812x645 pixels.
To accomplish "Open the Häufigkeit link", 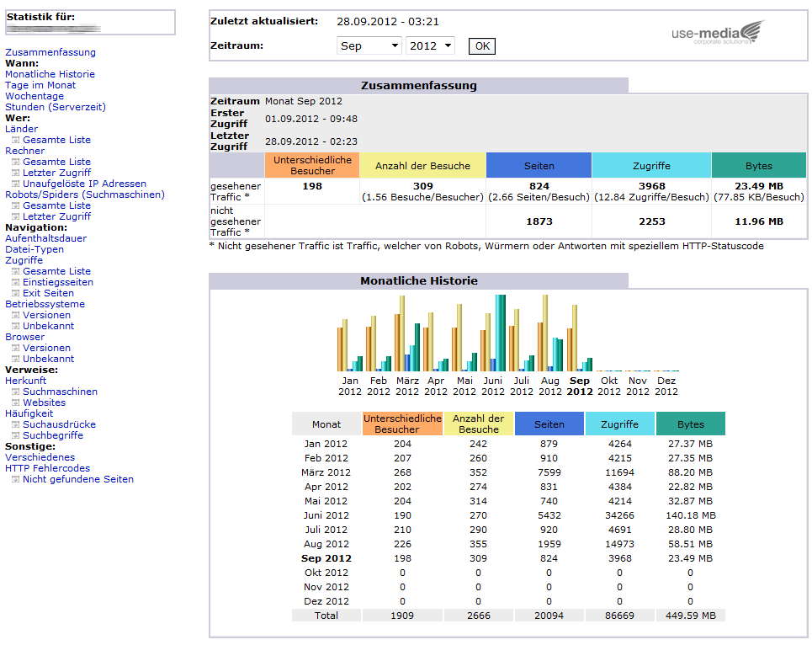I will [29, 413].
